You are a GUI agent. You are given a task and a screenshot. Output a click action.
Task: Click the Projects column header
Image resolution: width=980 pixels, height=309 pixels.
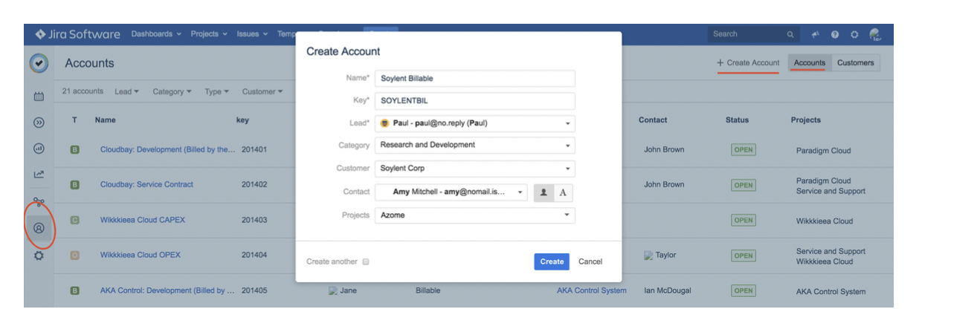pos(806,120)
